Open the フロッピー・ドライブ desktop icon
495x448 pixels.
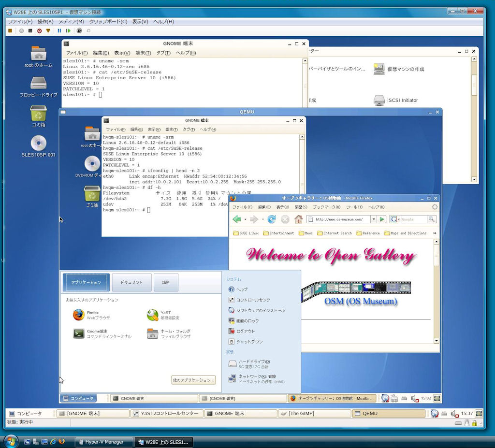coord(39,87)
